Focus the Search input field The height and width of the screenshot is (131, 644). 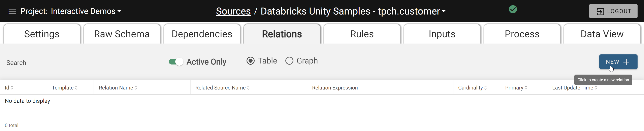pos(77,63)
